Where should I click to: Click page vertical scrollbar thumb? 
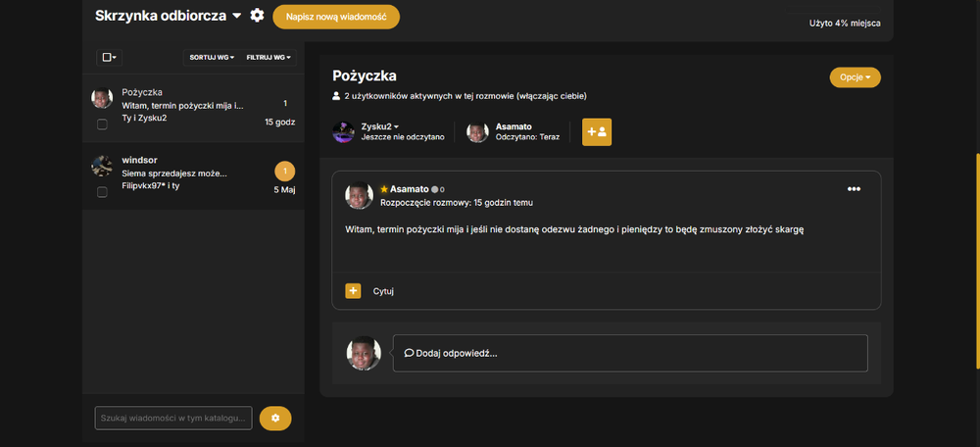(x=977, y=260)
